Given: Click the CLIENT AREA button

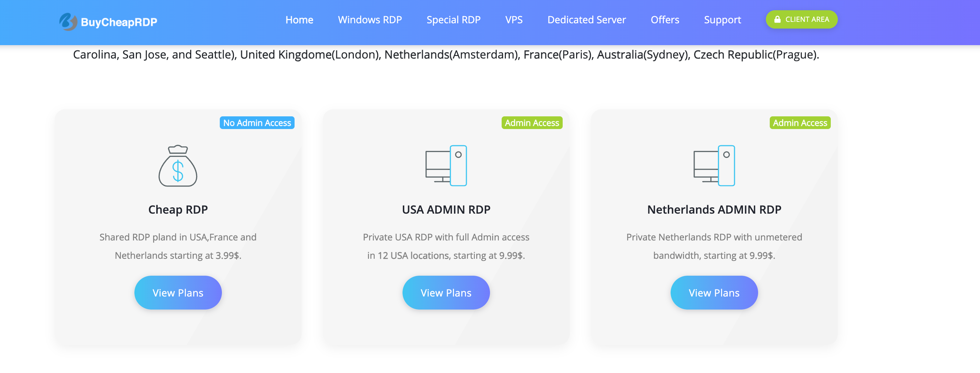Looking at the screenshot, I should pos(801,19).
